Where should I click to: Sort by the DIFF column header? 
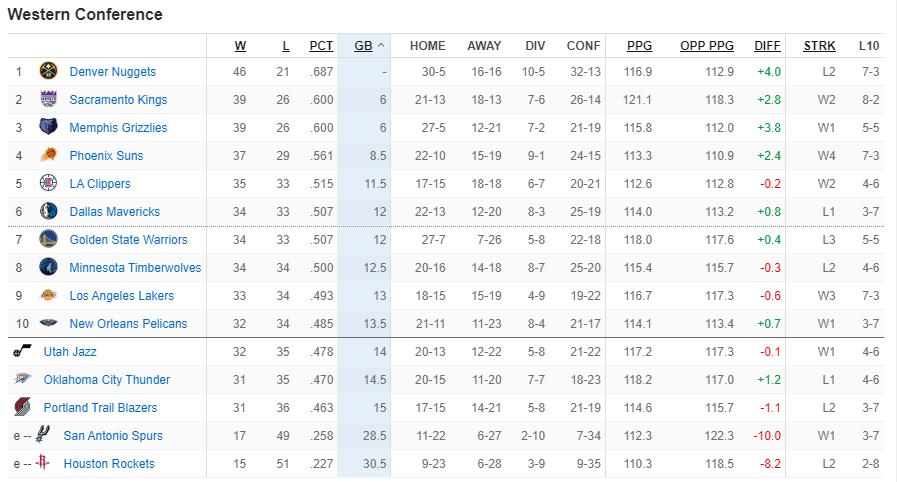pos(767,46)
